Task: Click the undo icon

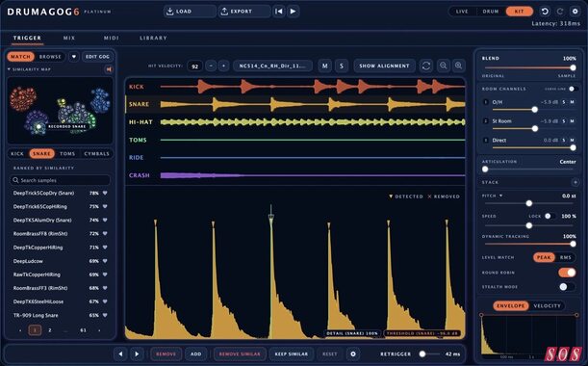Action: point(545,12)
